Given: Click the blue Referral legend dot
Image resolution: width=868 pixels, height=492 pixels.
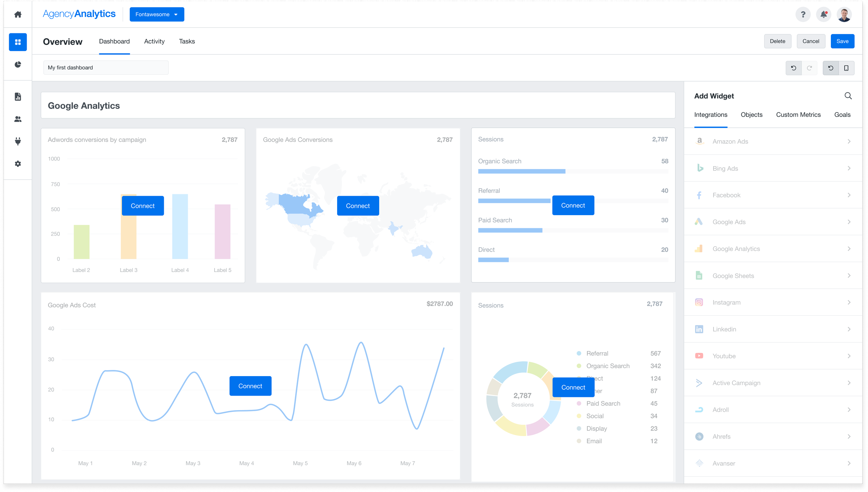Looking at the screenshot, I should (x=579, y=354).
